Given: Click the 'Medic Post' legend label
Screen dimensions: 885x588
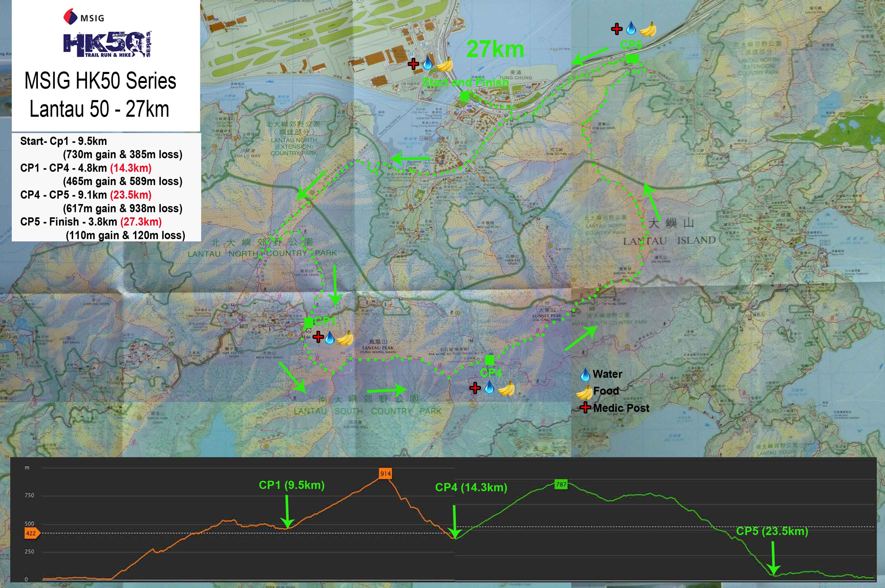Looking at the screenshot, I should [x=621, y=408].
